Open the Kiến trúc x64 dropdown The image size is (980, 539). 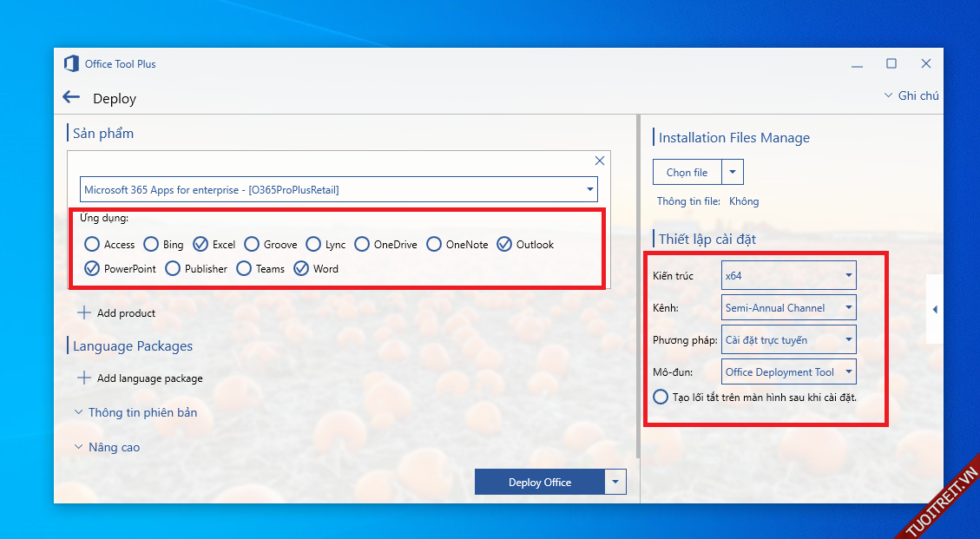point(788,276)
